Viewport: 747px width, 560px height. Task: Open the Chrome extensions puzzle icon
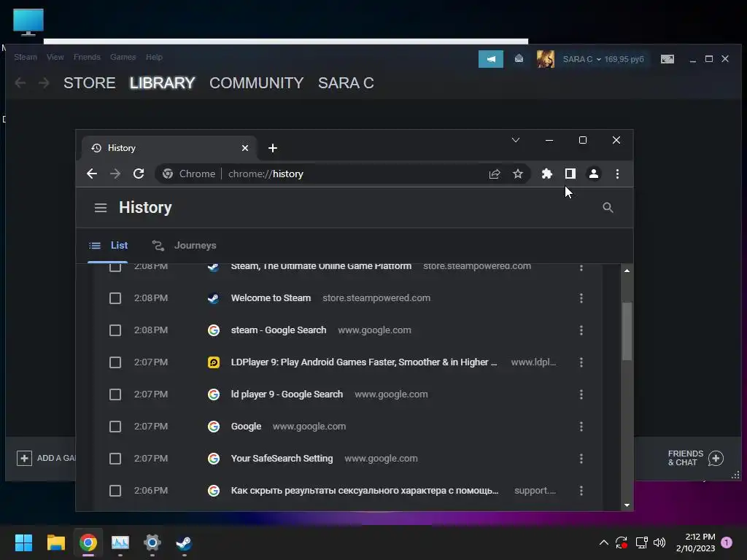547,174
